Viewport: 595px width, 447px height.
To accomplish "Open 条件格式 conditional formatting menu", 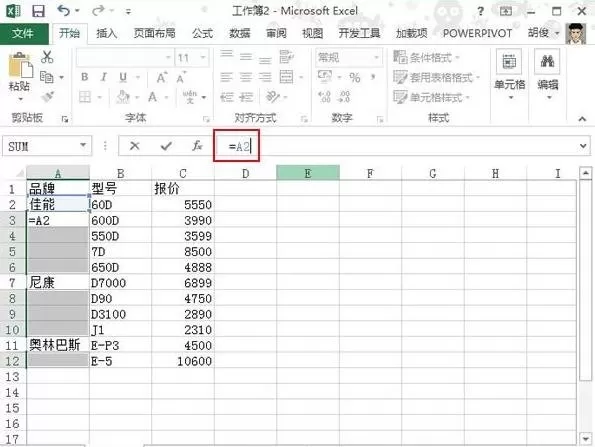I will tap(427, 58).
